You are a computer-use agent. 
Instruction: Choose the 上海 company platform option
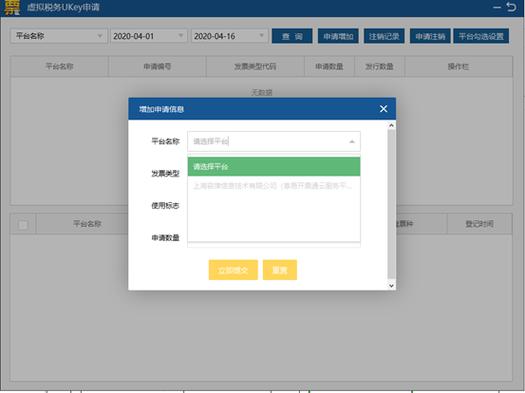(274, 185)
